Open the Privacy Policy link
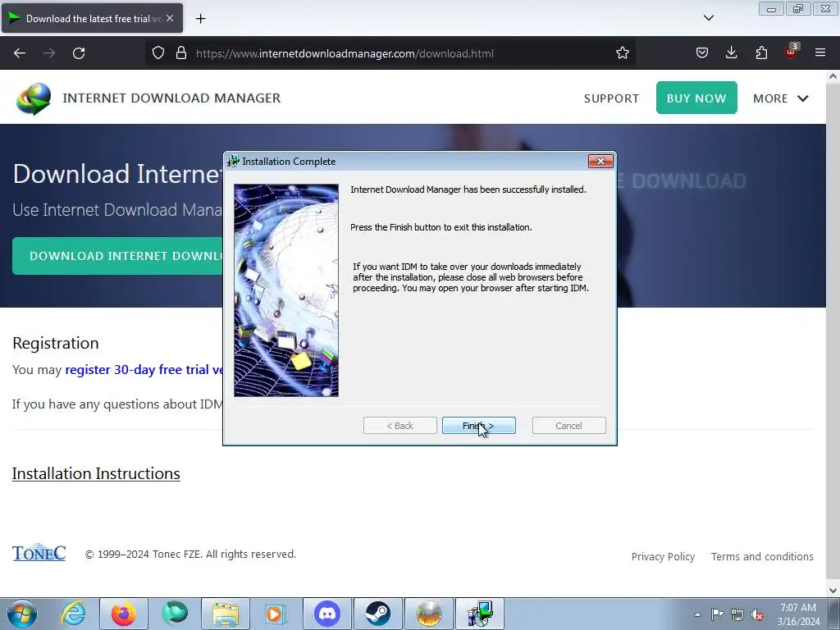The height and width of the screenshot is (630, 840). [x=663, y=557]
